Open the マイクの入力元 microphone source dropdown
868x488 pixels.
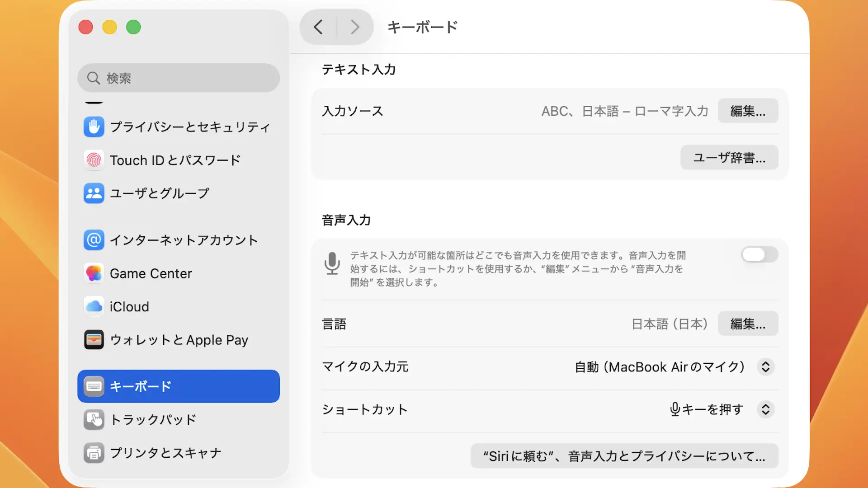coord(765,367)
